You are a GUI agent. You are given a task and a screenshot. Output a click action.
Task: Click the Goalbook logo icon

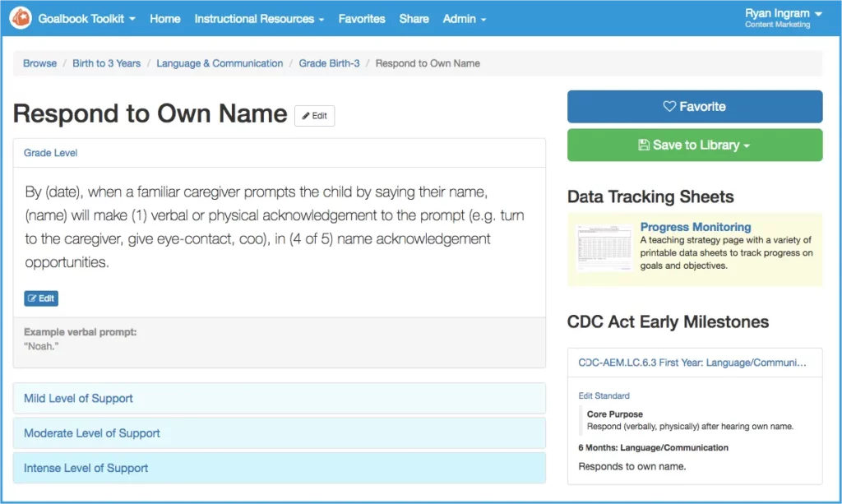coord(21,18)
